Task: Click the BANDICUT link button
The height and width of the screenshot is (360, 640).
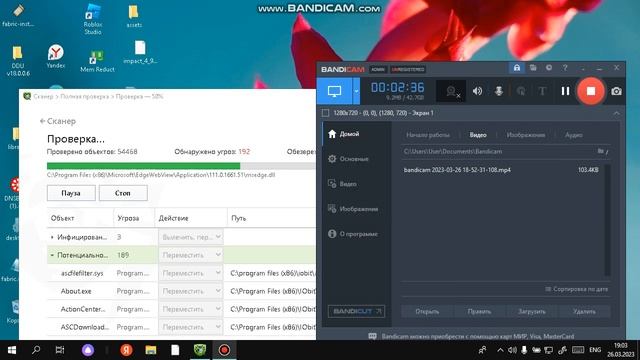Action: [356, 311]
